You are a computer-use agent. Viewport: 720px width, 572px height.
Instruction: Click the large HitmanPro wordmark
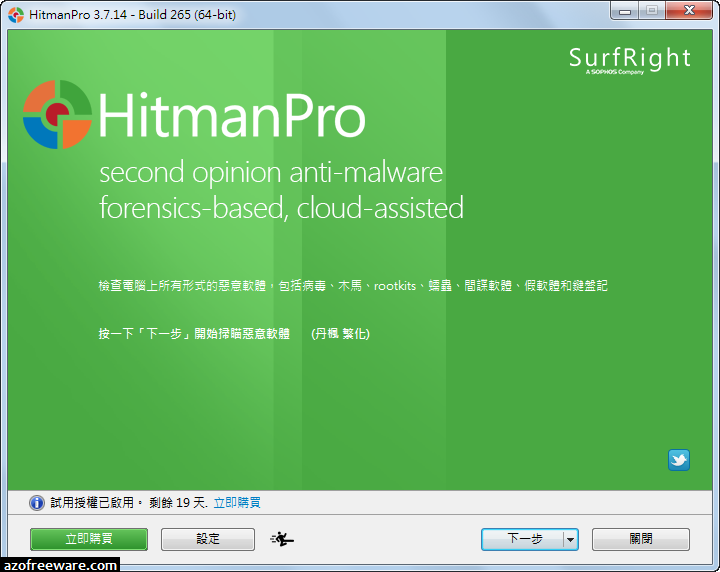point(232,115)
